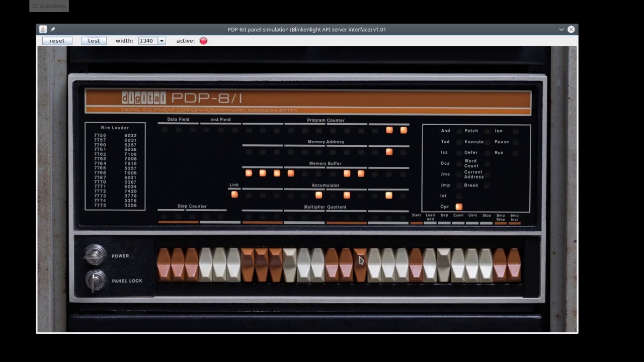The width and height of the screenshot is (644, 362).
Task: Flip switch register bit 9 switch
Action: (374, 264)
